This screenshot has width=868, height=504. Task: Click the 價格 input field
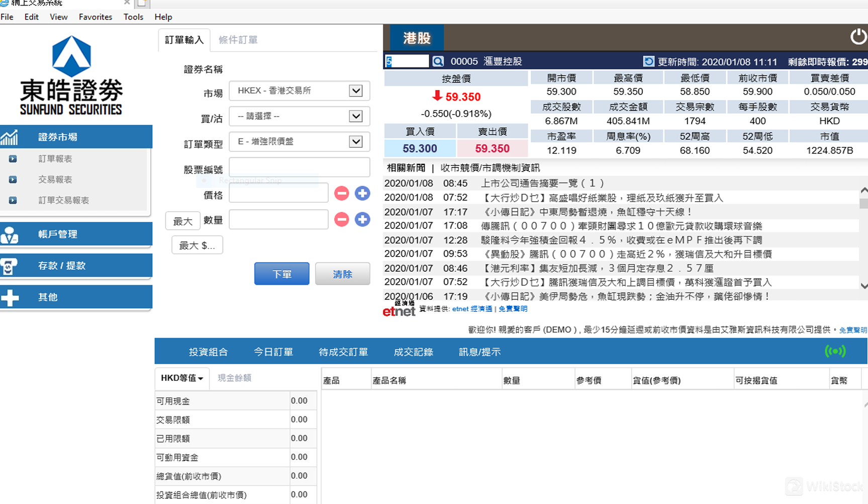[x=279, y=193]
